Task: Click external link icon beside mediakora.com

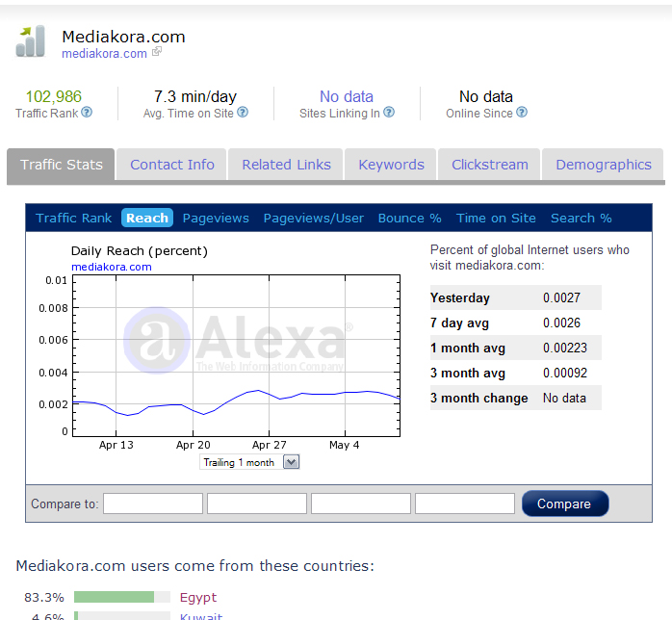Action: [157, 53]
